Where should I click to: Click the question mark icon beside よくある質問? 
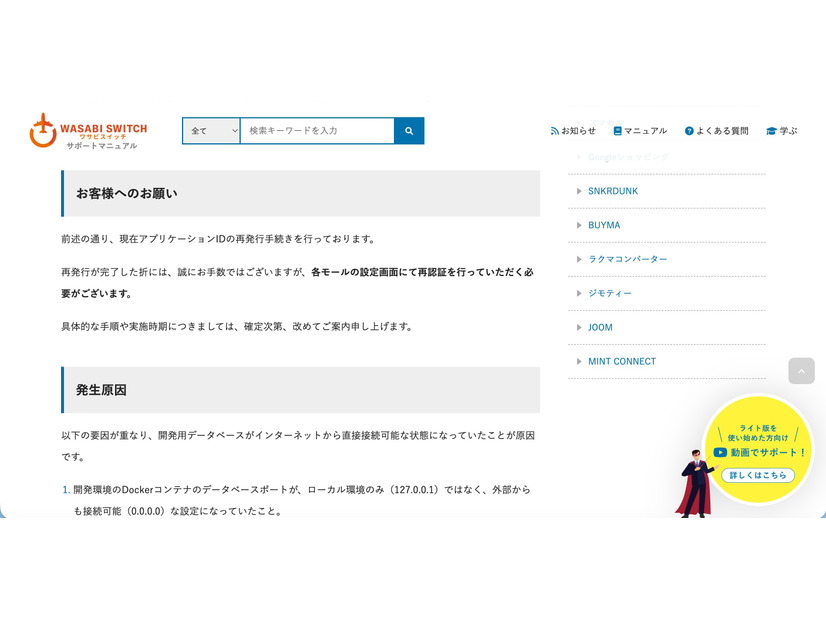click(689, 131)
